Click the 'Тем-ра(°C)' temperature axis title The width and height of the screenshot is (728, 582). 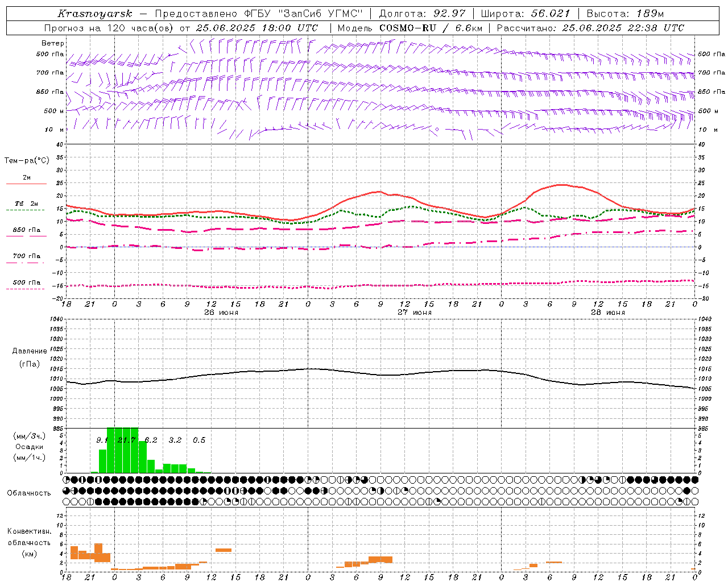[x=27, y=161]
